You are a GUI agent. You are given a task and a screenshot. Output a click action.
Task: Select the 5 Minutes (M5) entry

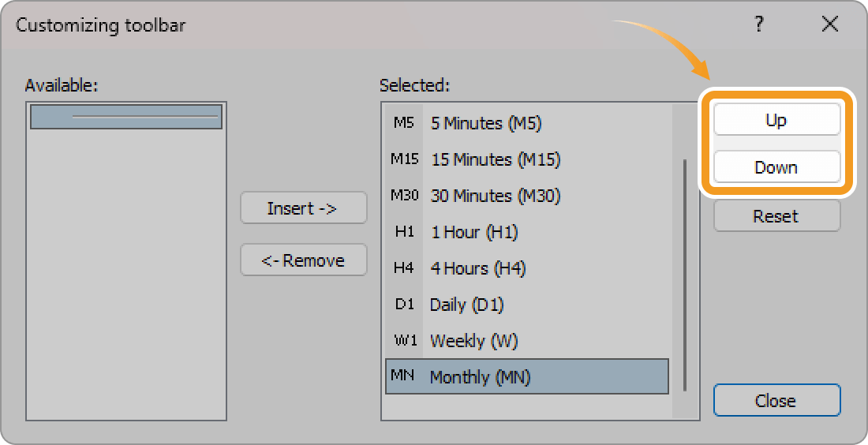(527, 123)
